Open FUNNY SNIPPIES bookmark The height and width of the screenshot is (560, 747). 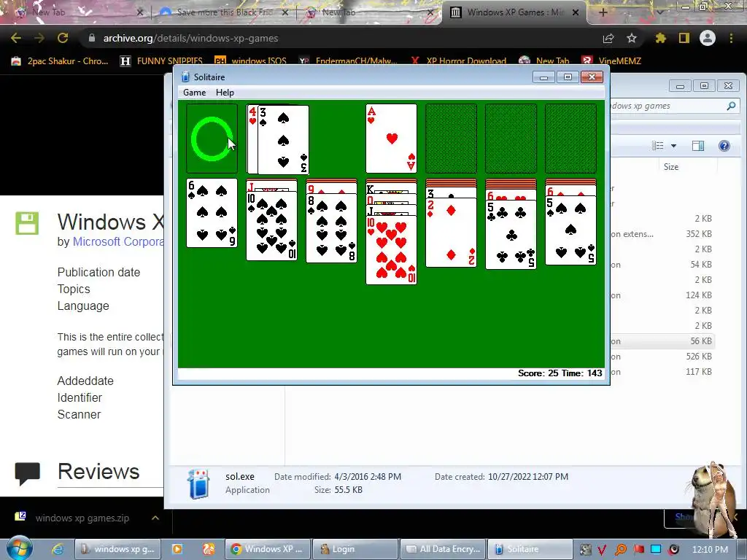click(161, 61)
